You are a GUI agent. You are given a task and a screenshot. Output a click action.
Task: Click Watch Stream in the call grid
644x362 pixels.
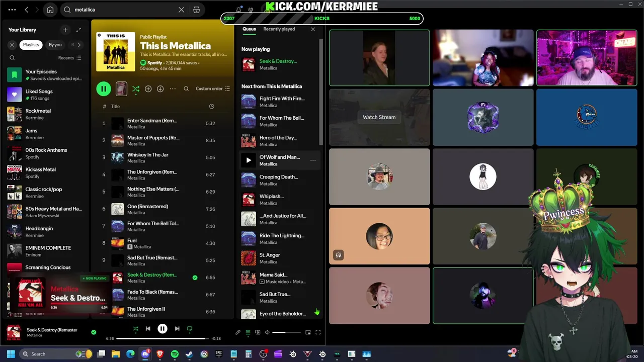point(379,117)
